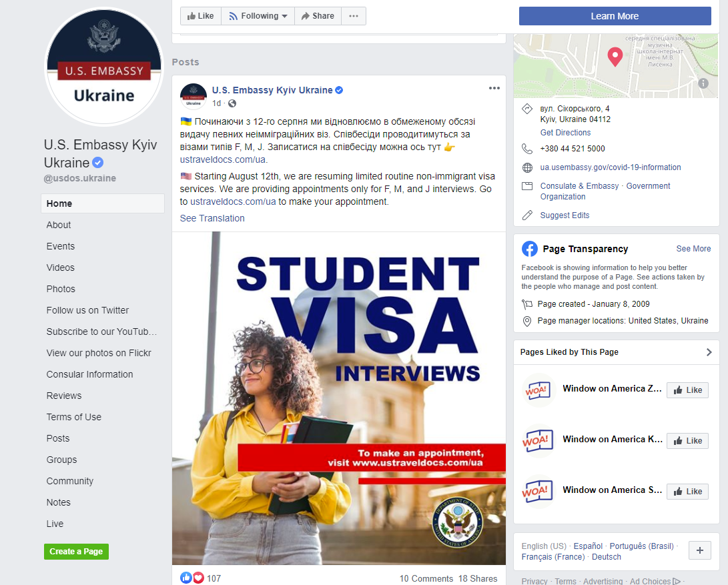Click See Translation
The height and width of the screenshot is (585, 728).
pos(212,218)
